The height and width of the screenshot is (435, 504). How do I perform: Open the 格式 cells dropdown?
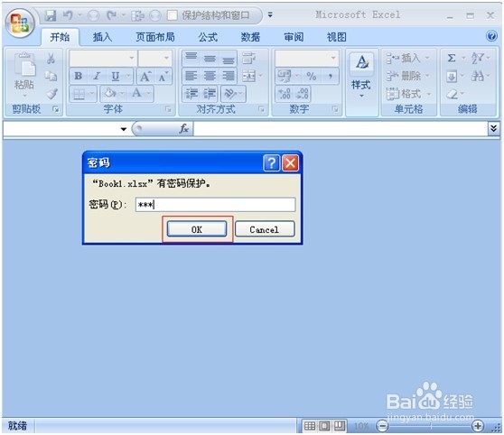[407, 94]
